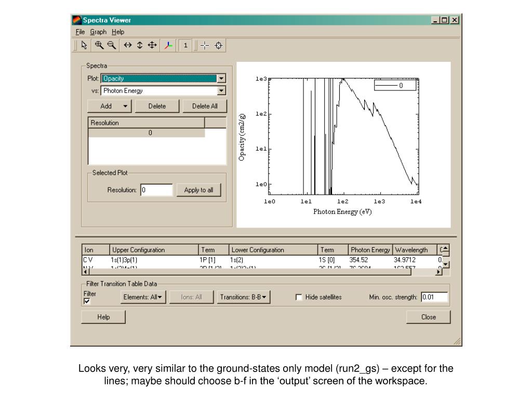
Task: Open the File menu
Action: coord(80,32)
